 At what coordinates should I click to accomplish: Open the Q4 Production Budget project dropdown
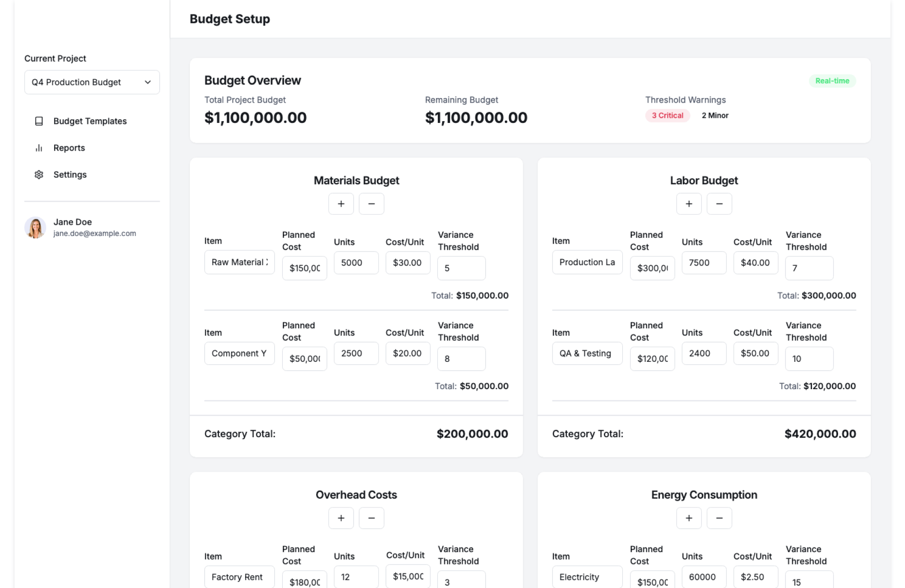click(x=92, y=82)
